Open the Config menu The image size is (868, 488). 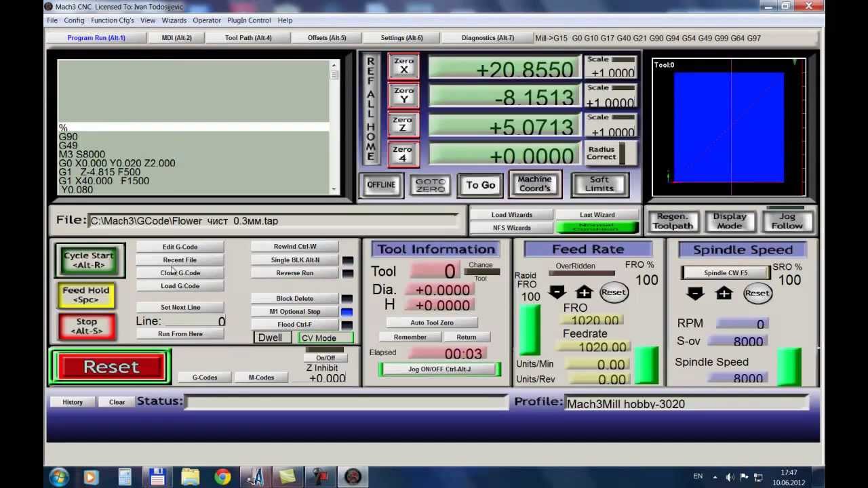point(74,20)
